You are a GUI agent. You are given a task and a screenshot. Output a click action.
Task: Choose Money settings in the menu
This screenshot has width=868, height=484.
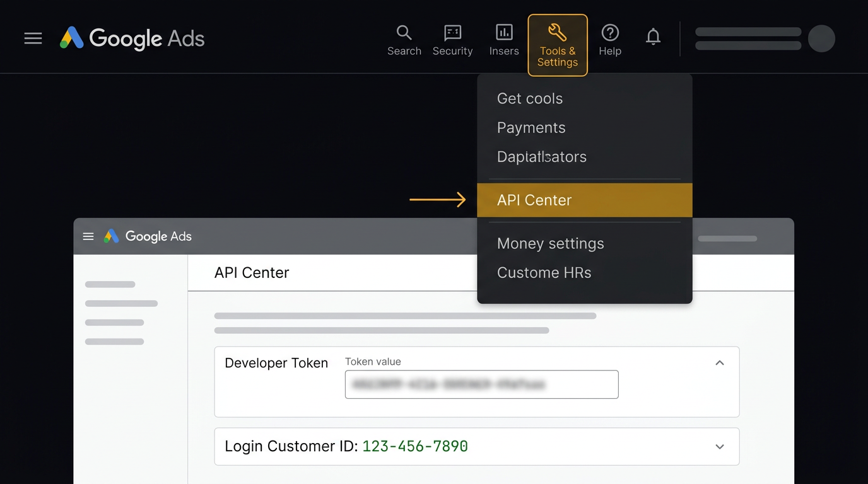(550, 243)
